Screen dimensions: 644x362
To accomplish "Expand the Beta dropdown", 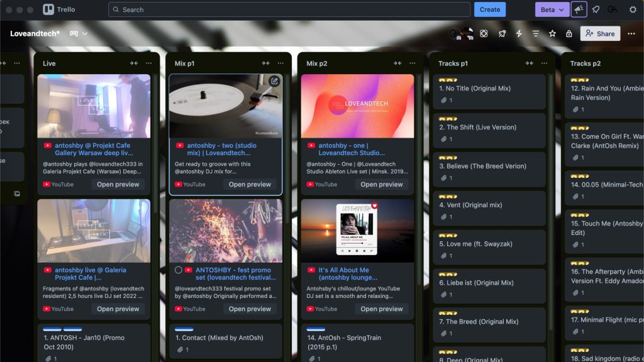I will (552, 9).
